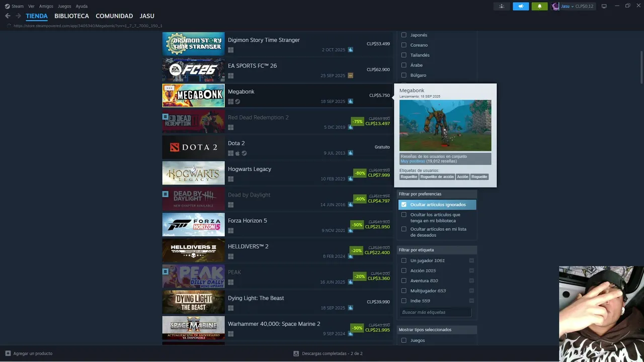Click the Steam logo in menu bar
This screenshot has height=362, width=644.
tap(7, 6)
